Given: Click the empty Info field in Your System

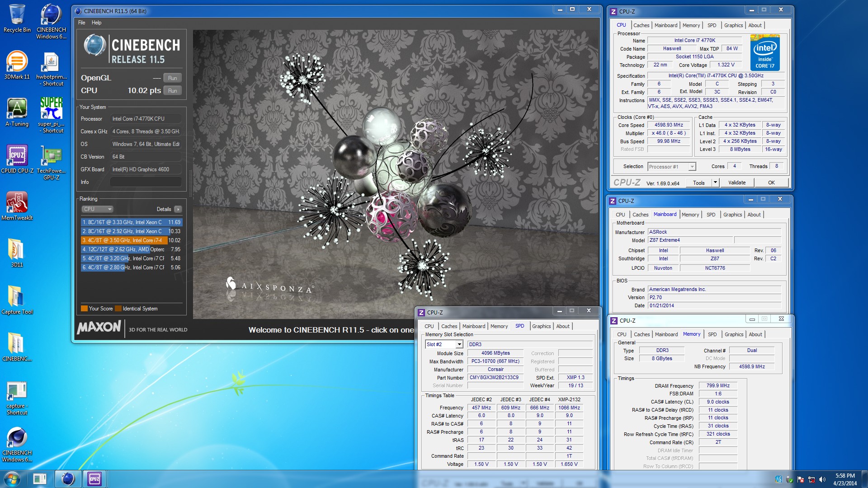Looking at the screenshot, I should pos(146,182).
